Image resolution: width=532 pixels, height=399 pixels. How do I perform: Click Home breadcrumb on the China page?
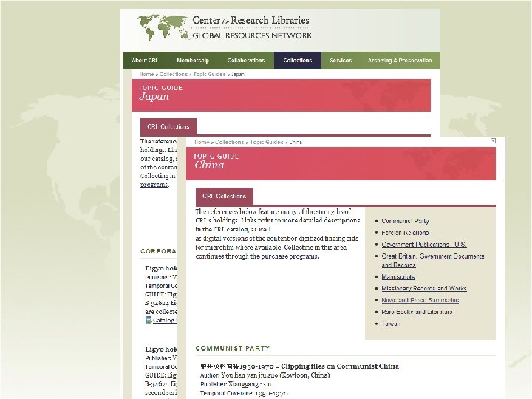pyautogui.click(x=202, y=142)
